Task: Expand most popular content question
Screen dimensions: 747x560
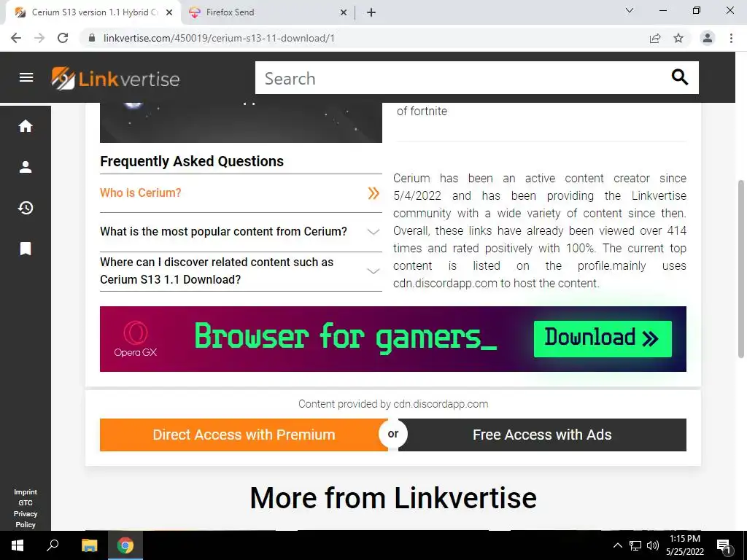Action: (x=241, y=232)
